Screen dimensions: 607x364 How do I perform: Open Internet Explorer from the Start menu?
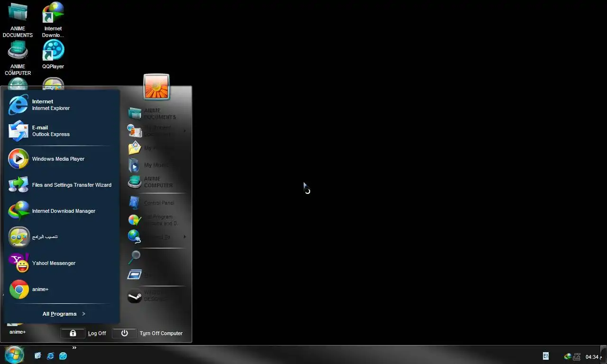tap(62, 105)
